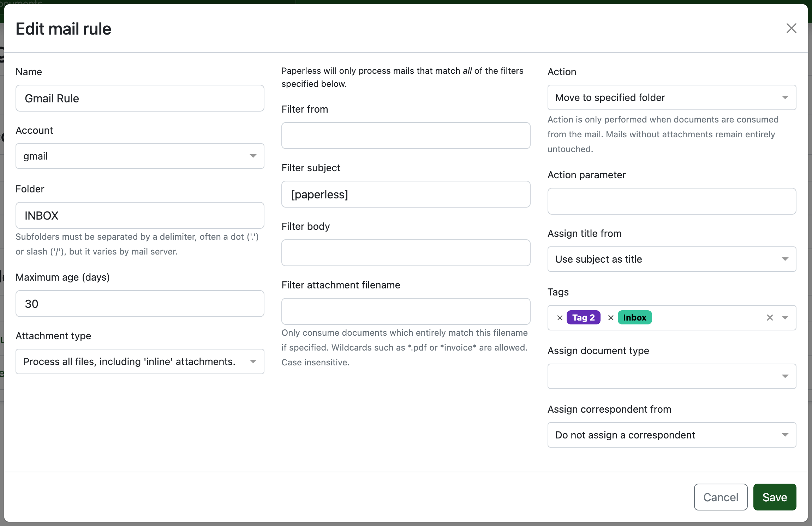Open the Action dropdown

pyautogui.click(x=671, y=97)
